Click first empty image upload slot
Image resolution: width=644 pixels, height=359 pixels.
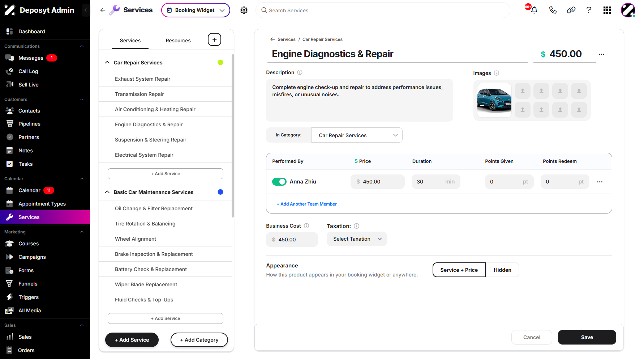pyautogui.click(x=523, y=91)
